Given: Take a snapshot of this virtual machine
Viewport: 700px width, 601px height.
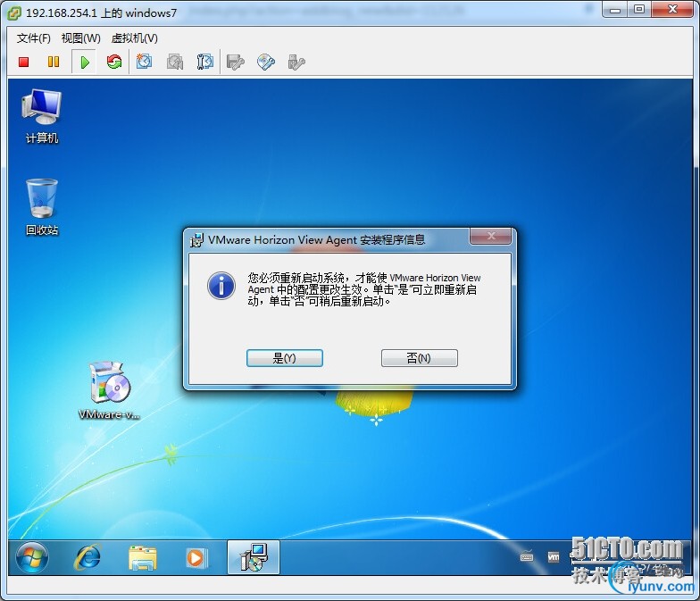Looking at the screenshot, I should pyautogui.click(x=145, y=62).
